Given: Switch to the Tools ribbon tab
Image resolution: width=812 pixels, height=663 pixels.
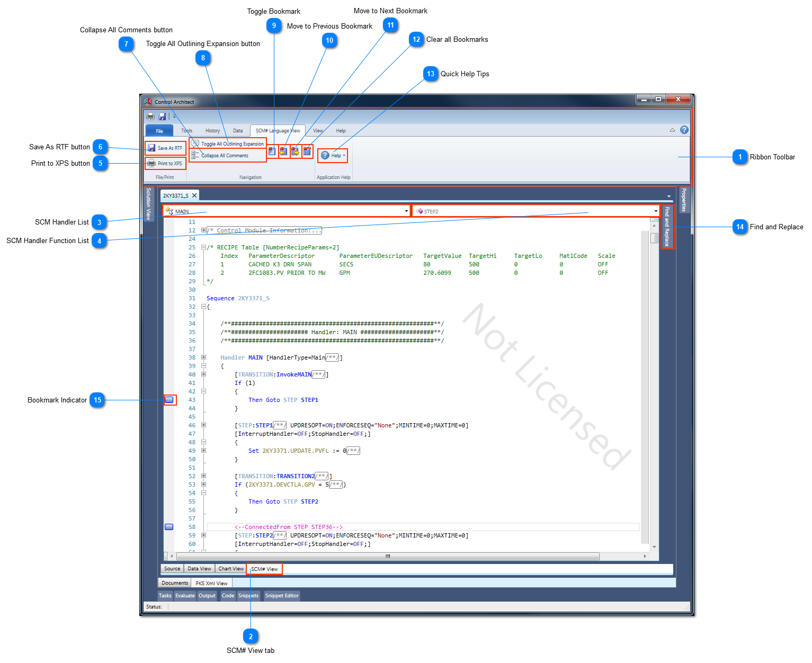Looking at the screenshot, I should pos(186,131).
